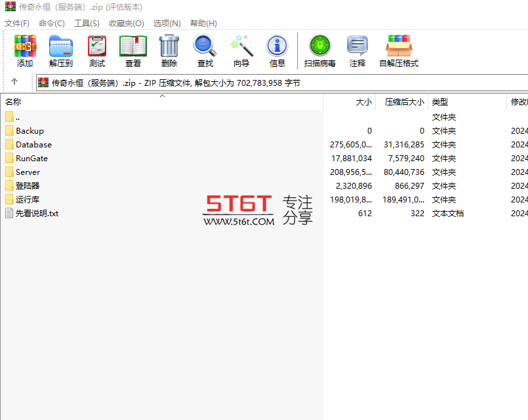Click the 解压到 (Extract To) icon
Image resolution: width=528 pixels, height=420 pixels.
click(x=60, y=50)
